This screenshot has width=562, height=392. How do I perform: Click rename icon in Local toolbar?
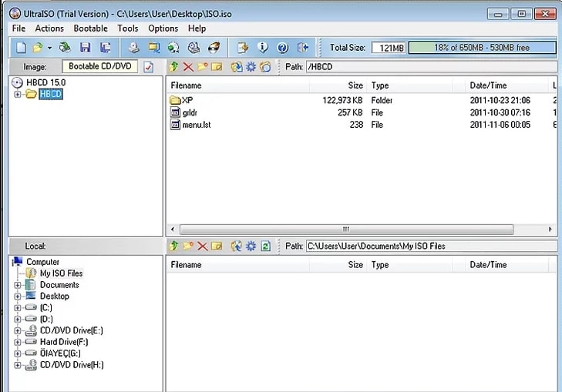coord(217,246)
